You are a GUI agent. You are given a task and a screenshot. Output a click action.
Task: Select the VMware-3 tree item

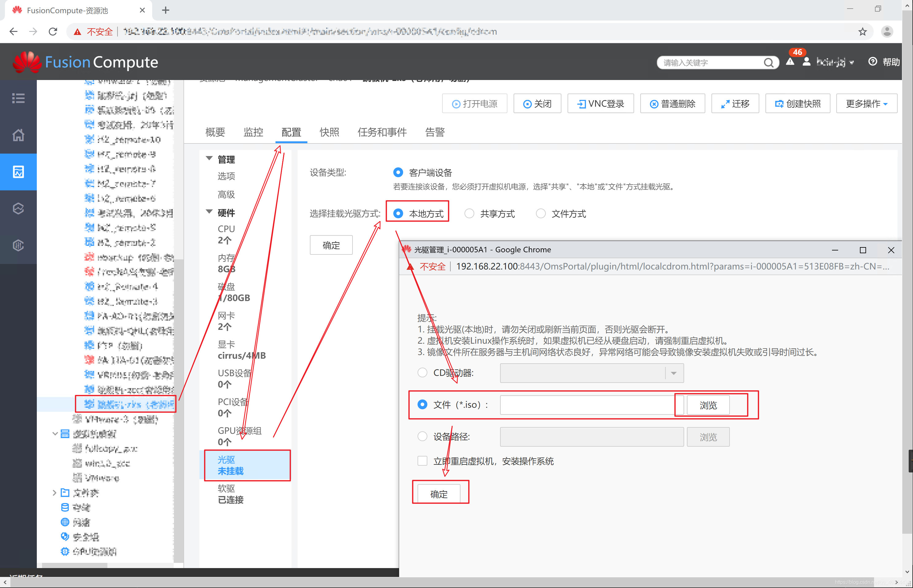[115, 420]
